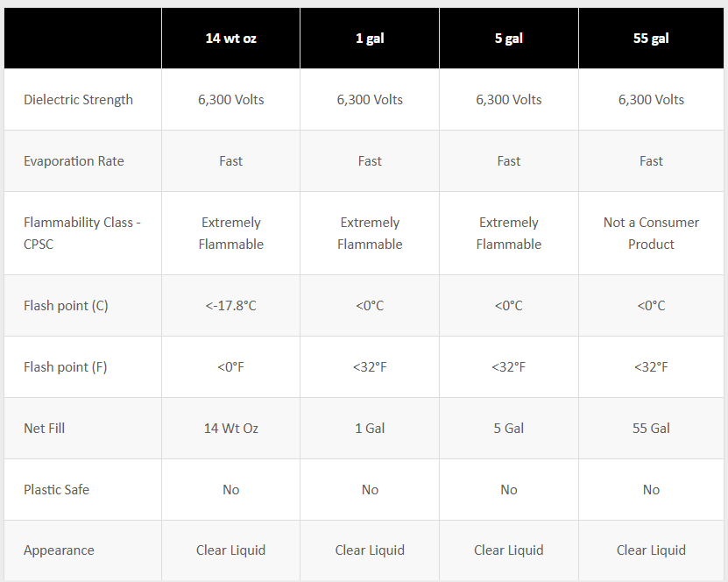Select the 'Evaporation Rate' row label
The height and width of the screenshot is (582, 728).
74,161
